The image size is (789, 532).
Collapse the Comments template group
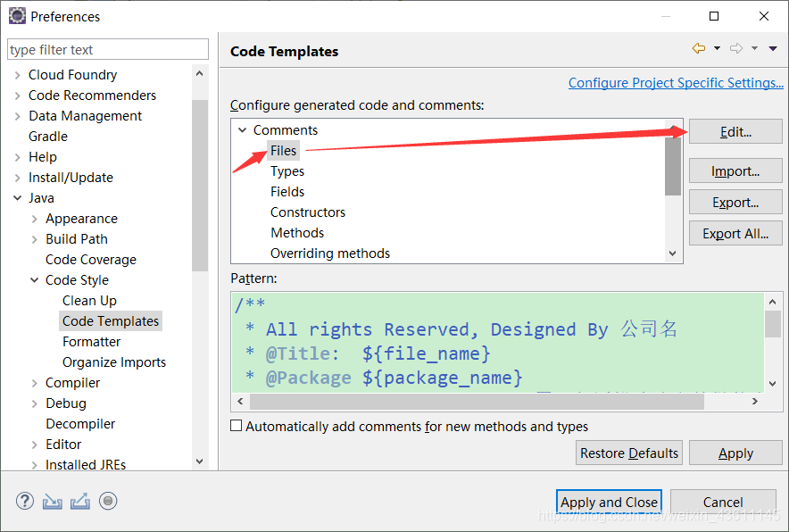click(x=243, y=130)
